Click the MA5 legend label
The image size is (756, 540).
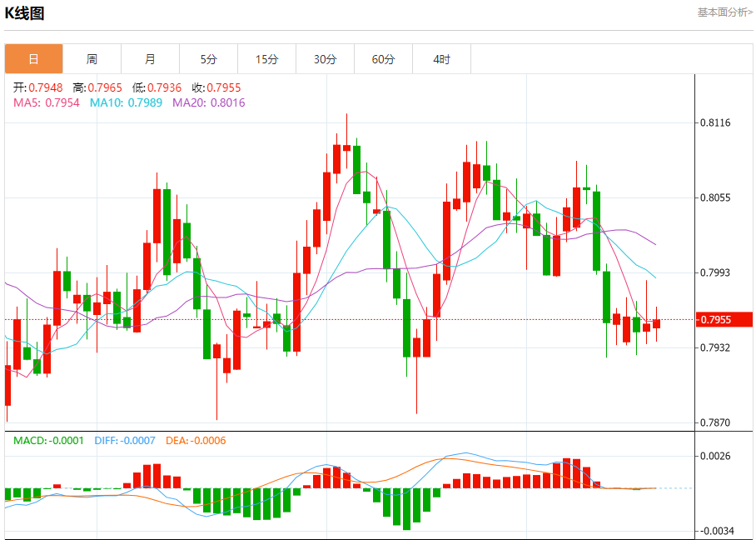(x=47, y=102)
